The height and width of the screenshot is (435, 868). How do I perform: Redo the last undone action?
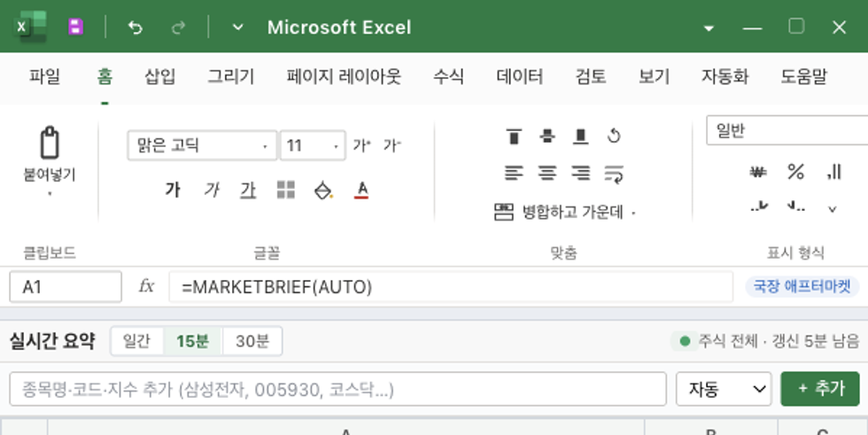click(178, 27)
